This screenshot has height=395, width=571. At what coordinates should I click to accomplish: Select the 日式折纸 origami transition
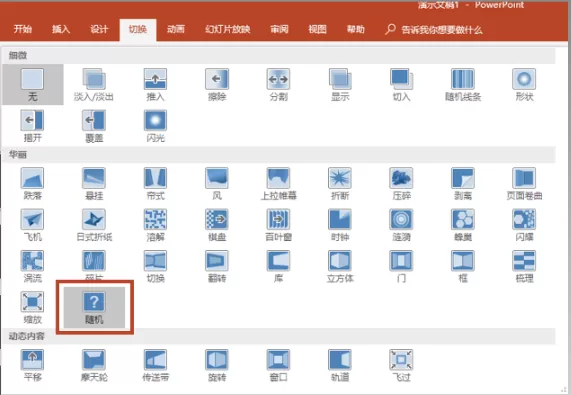pos(94,225)
